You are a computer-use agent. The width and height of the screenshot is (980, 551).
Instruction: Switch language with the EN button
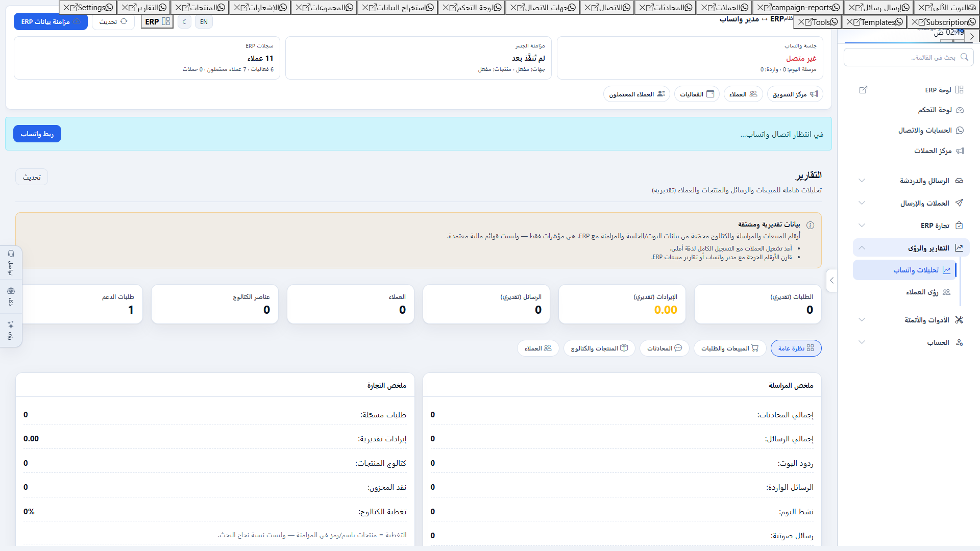[x=204, y=22]
